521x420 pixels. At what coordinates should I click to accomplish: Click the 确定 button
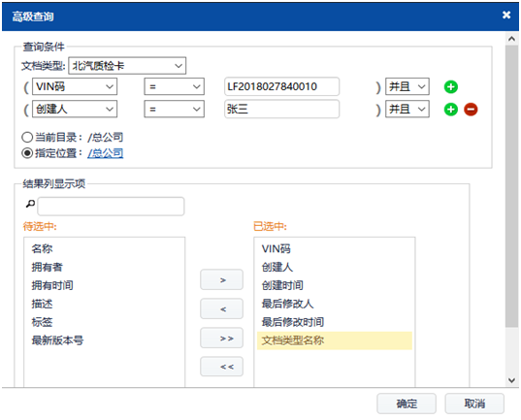tap(407, 404)
